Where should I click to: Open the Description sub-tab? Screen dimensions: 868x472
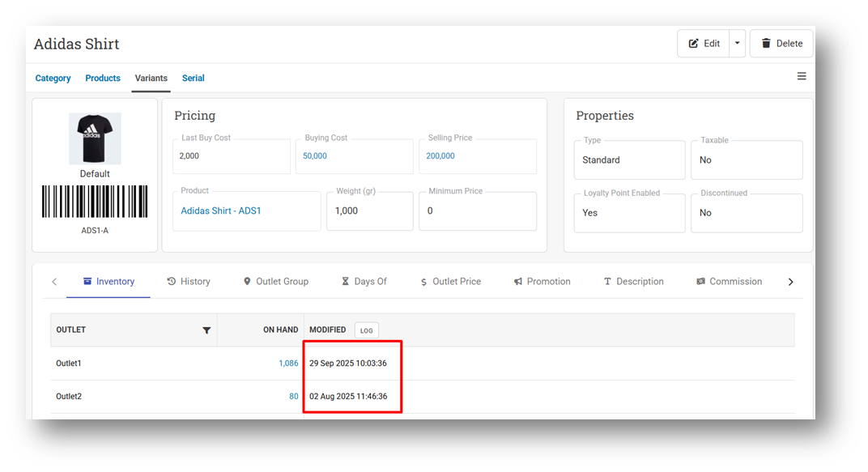[633, 282]
